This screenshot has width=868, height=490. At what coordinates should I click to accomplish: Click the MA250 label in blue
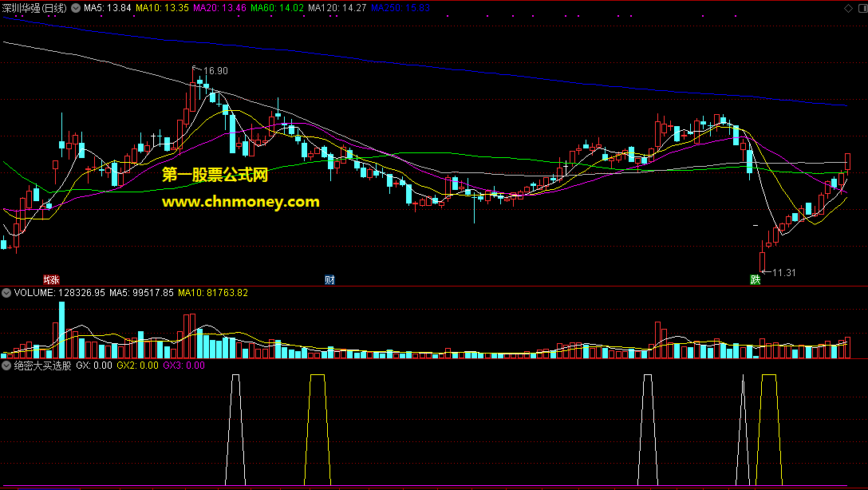tap(400, 8)
